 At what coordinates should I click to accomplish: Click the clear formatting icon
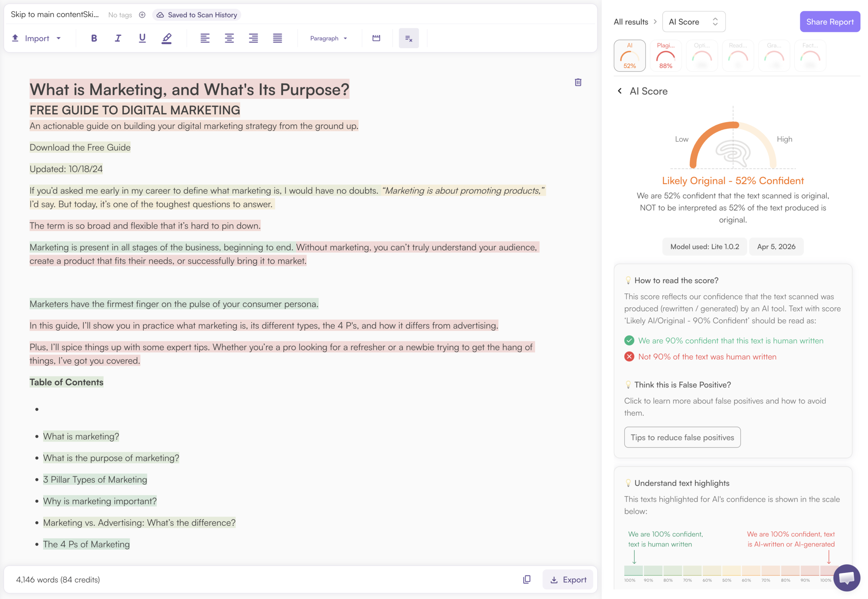point(409,38)
